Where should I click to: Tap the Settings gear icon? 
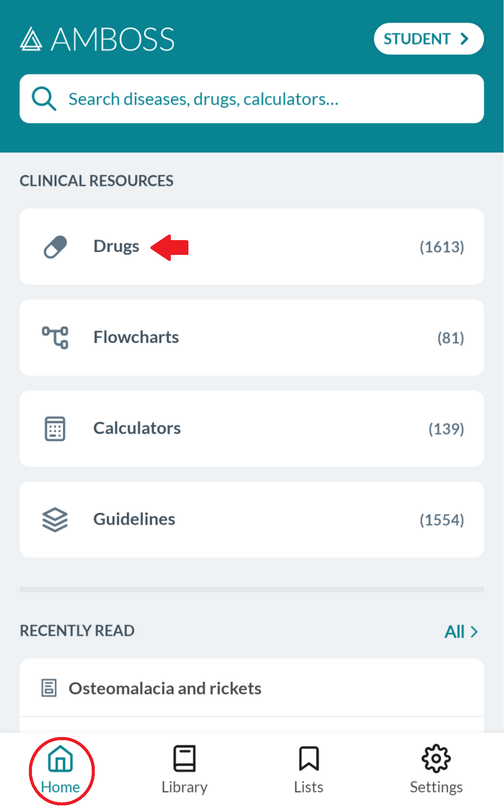pyautogui.click(x=436, y=759)
